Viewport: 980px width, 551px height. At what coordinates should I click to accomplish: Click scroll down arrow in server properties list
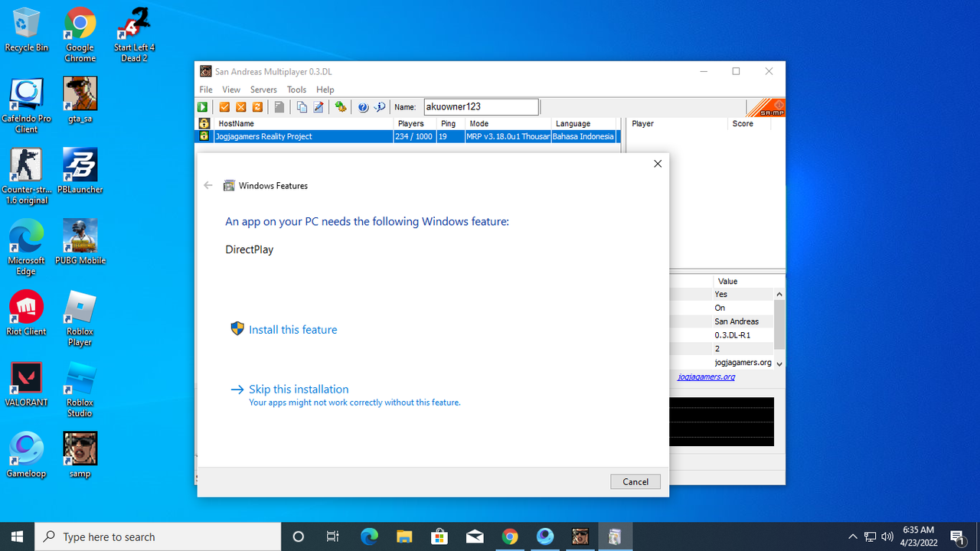[779, 364]
